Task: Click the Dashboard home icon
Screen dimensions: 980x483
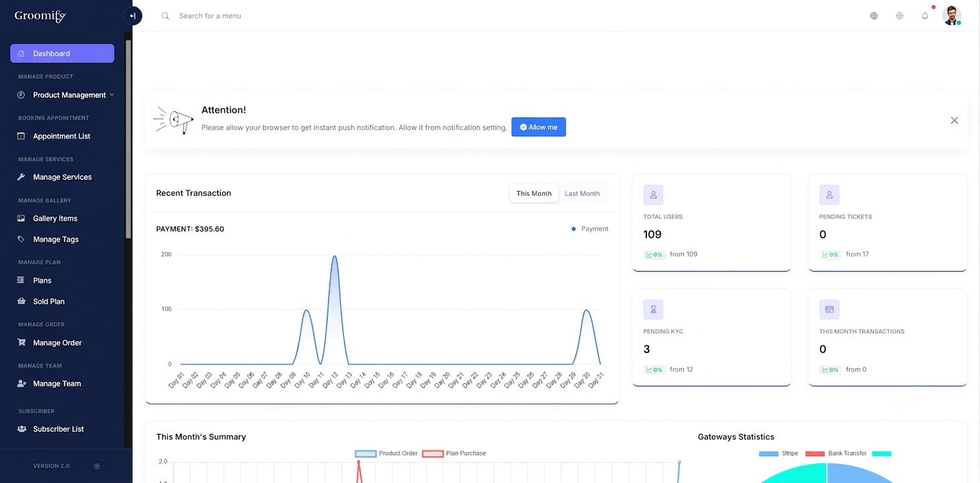Action: click(21, 54)
